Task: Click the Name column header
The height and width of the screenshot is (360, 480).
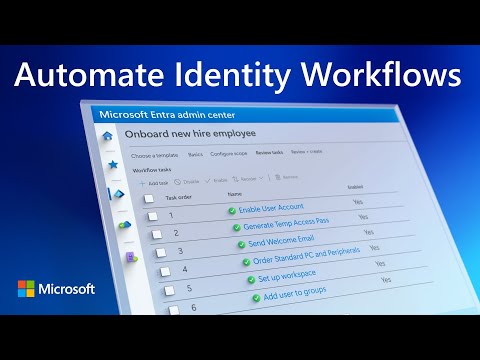Action: pyautogui.click(x=235, y=194)
